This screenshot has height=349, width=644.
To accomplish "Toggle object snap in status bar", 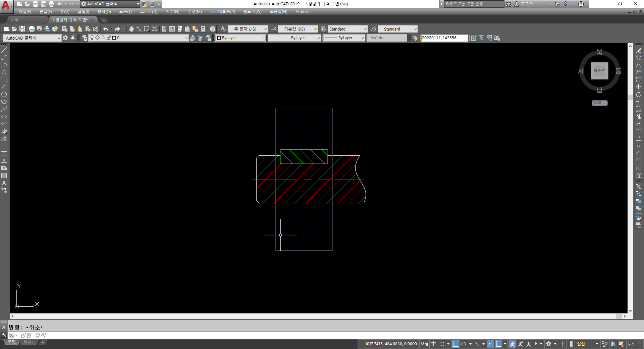I will click(498, 344).
